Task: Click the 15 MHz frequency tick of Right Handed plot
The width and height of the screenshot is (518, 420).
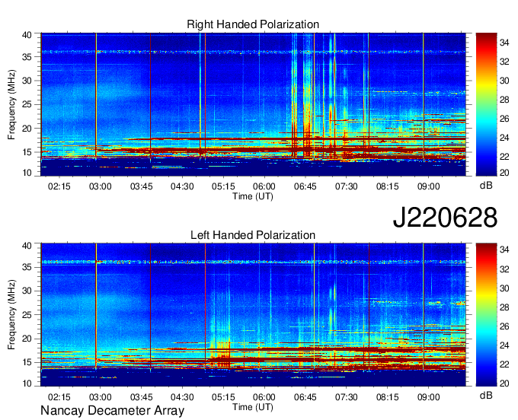Action: click(x=27, y=152)
